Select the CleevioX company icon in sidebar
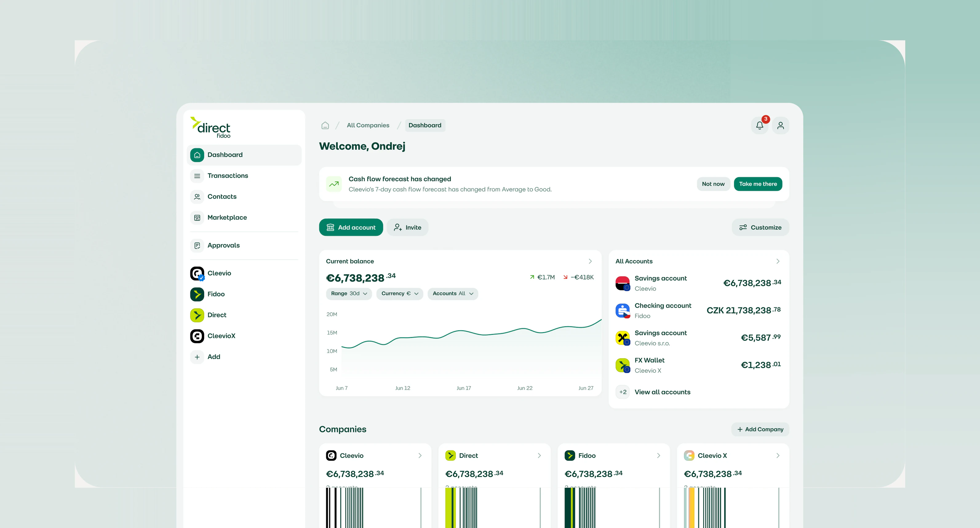The width and height of the screenshot is (980, 528). (197, 336)
